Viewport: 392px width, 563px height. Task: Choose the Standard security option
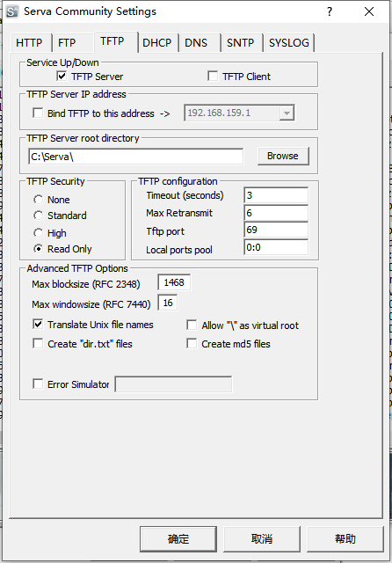(x=39, y=216)
